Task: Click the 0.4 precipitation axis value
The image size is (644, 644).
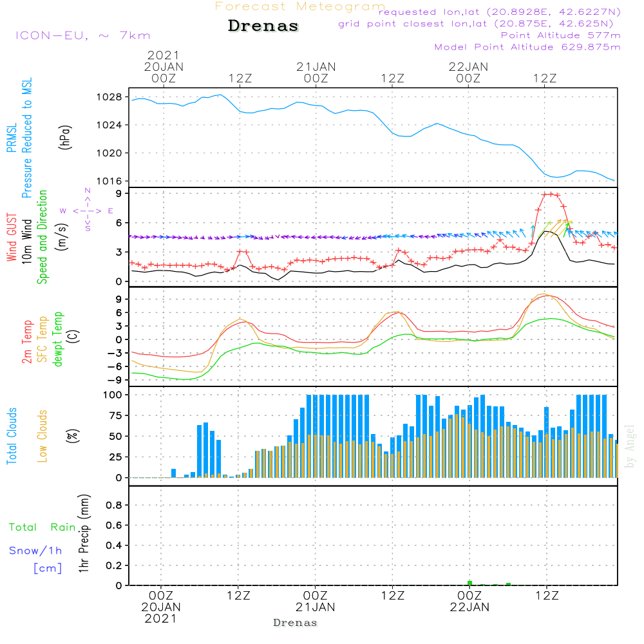Action: pyautogui.click(x=114, y=545)
